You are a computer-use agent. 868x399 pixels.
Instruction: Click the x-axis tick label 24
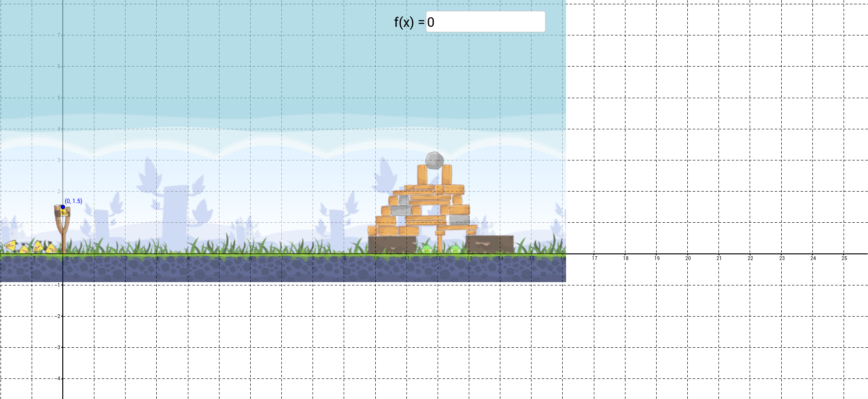point(813,258)
